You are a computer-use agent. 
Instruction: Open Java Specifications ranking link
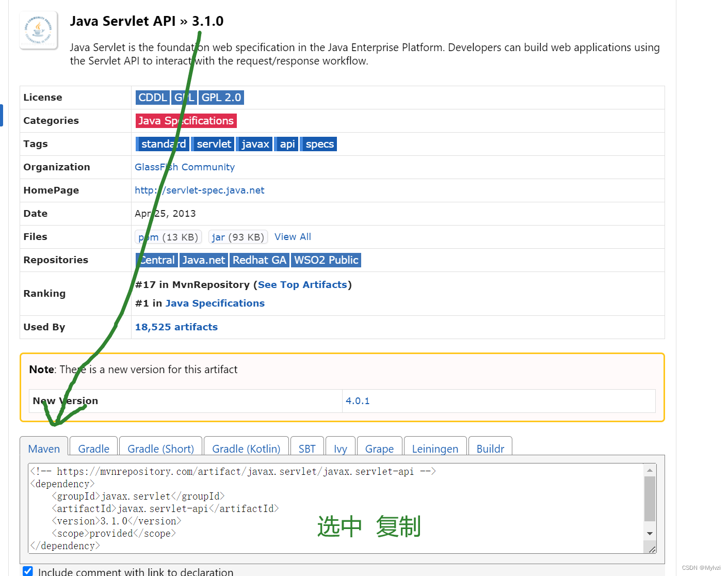pyautogui.click(x=215, y=303)
